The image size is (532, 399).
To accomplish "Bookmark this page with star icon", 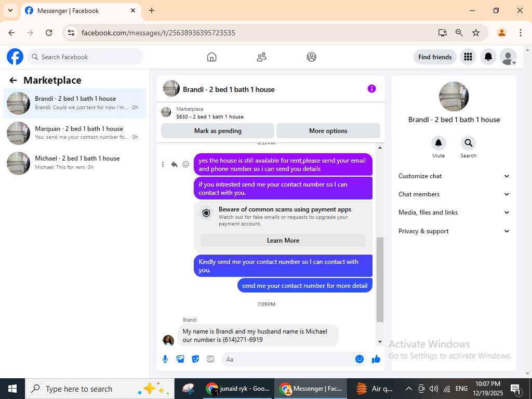I will coord(476,33).
